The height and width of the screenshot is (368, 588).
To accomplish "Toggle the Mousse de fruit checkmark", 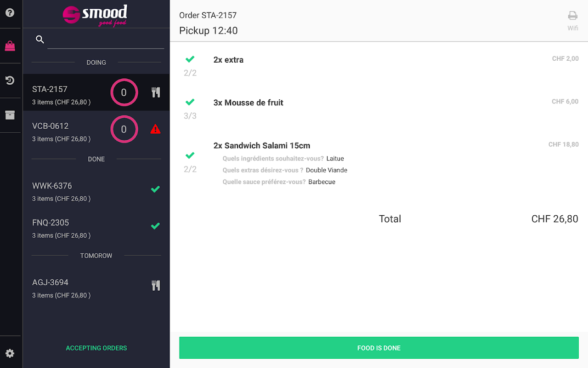I will [190, 102].
